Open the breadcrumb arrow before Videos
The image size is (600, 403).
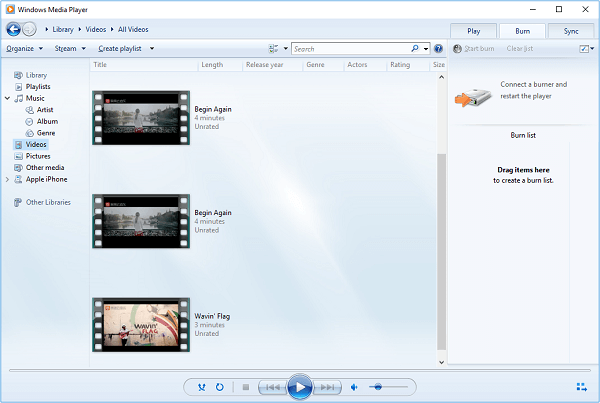click(x=80, y=29)
